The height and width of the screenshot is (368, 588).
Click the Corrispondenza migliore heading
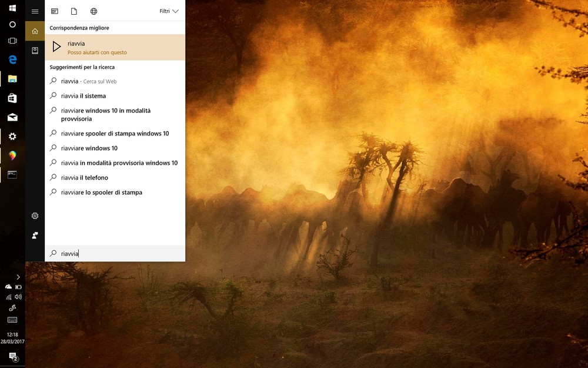[79, 28]
